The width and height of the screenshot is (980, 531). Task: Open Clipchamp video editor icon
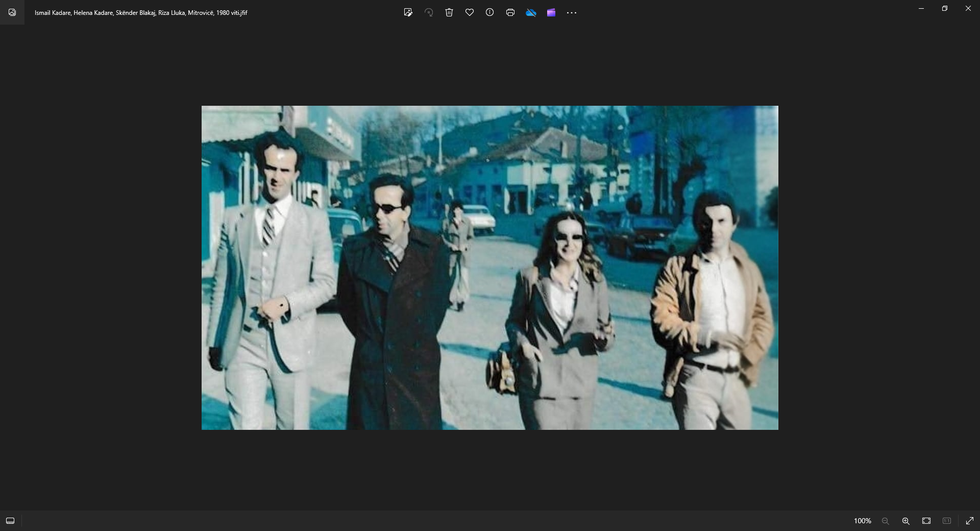point(551,12)
